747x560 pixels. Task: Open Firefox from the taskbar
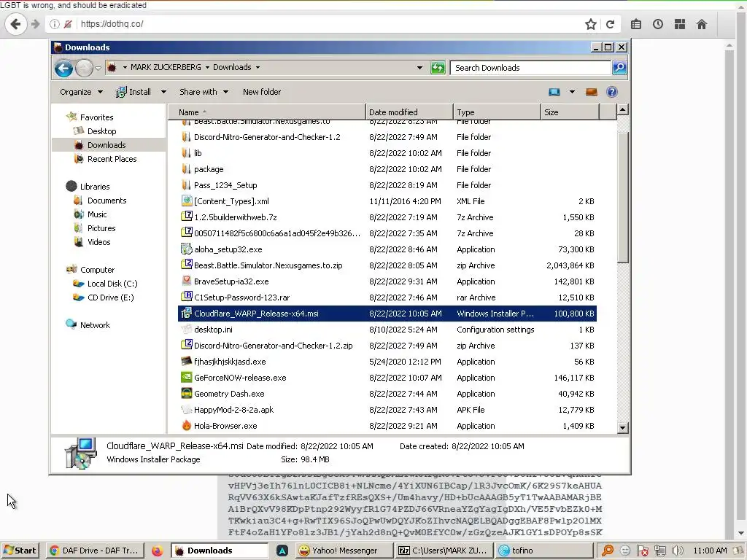tap(158, 551)
